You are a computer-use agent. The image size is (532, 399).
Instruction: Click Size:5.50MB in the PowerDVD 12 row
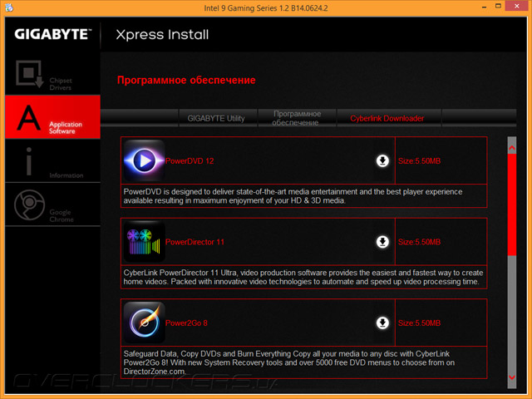pyautogui.click(x=419, y=160)
